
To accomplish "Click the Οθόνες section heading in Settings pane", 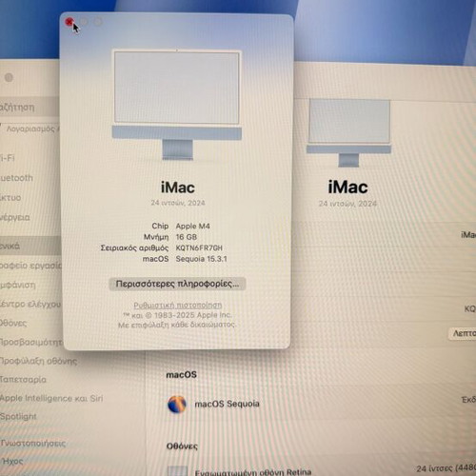I will pyautogui.click(x=182, y=446).
